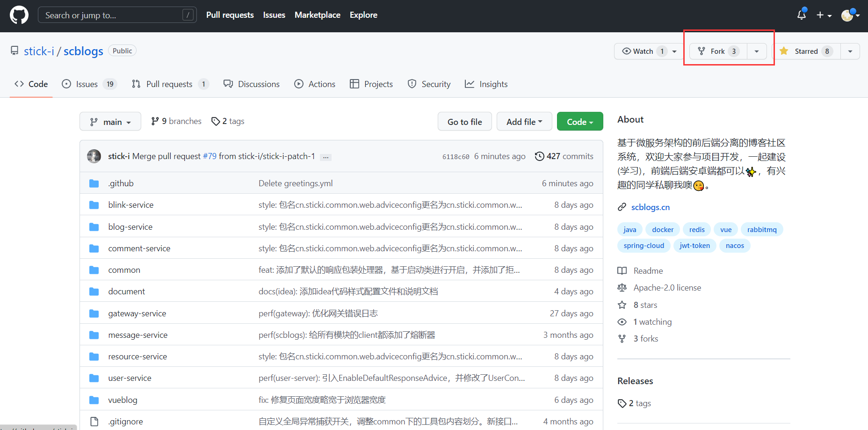Open the Security tab
868x430 pixels.
(429, 84)
